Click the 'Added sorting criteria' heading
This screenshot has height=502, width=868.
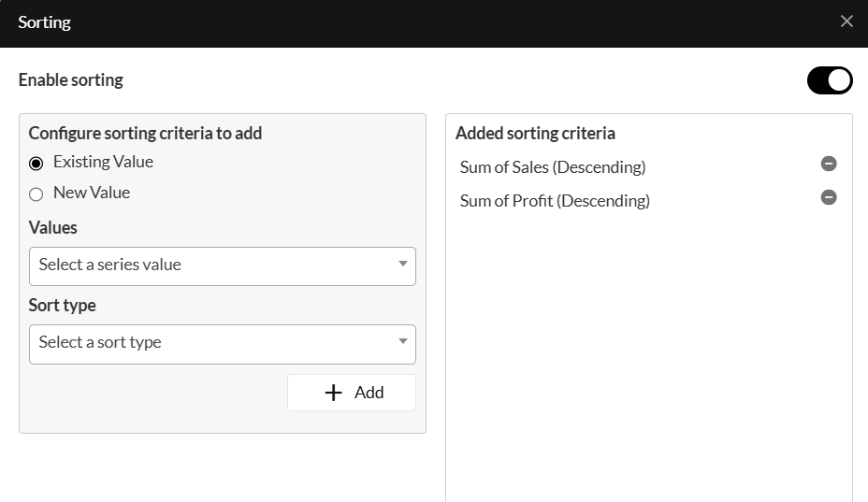coord(535,134)
